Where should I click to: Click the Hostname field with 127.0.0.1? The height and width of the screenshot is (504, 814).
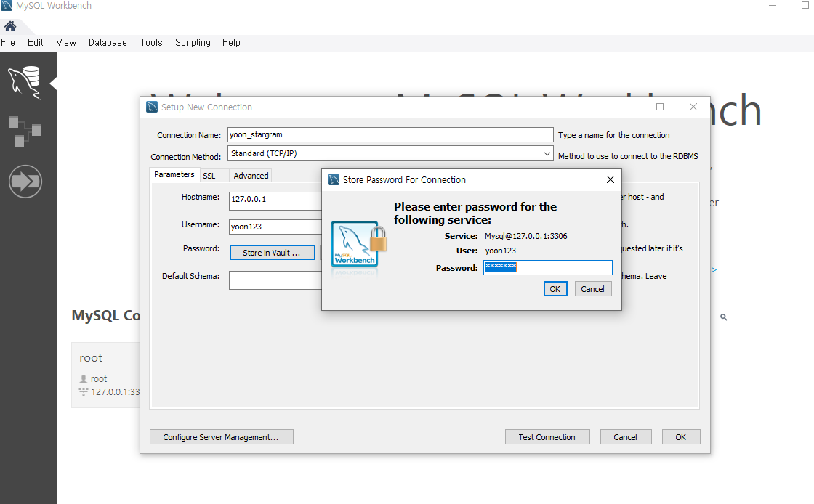tap(275, 200)
